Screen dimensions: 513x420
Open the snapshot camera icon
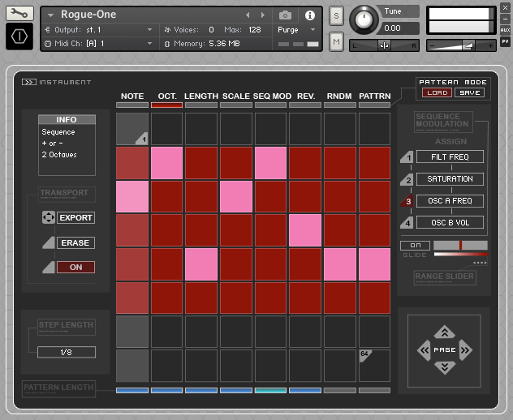(x=286, y=15)
